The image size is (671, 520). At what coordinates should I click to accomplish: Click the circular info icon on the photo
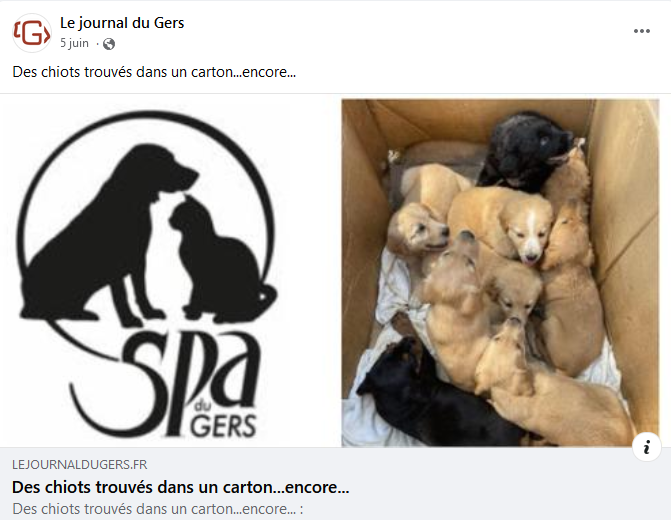pos(647,447)
